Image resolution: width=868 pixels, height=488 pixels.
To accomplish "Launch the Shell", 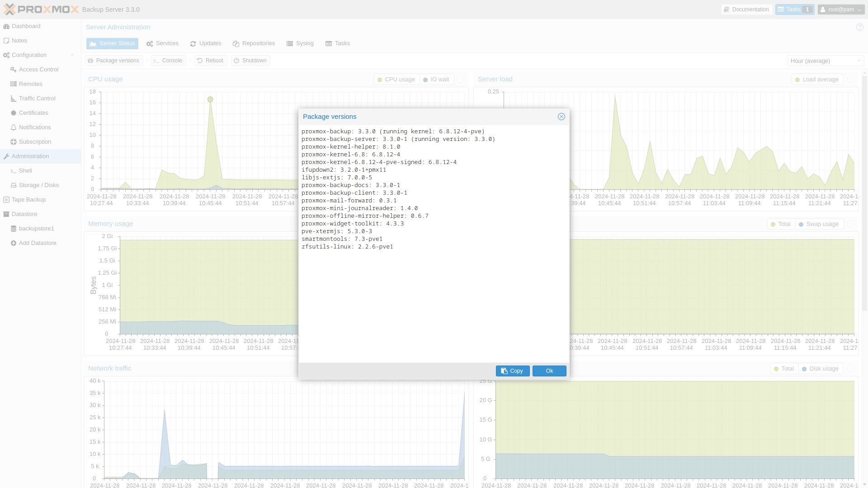I will pos(25,170).
